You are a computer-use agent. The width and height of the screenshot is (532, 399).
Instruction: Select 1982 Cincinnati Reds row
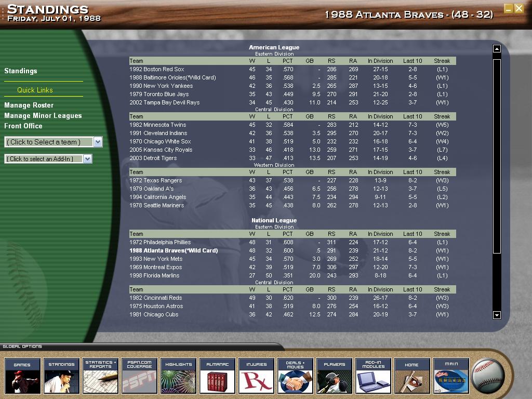click(292, 298)
